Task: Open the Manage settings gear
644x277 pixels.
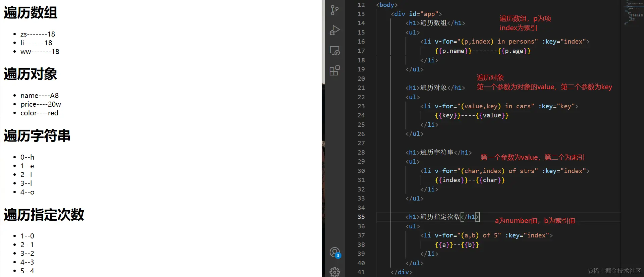Action: point(335,272)
